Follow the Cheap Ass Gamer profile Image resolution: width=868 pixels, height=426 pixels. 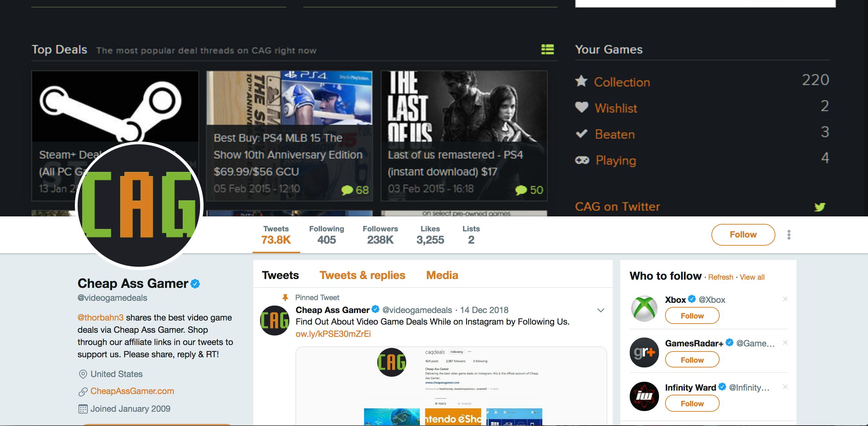743,235
